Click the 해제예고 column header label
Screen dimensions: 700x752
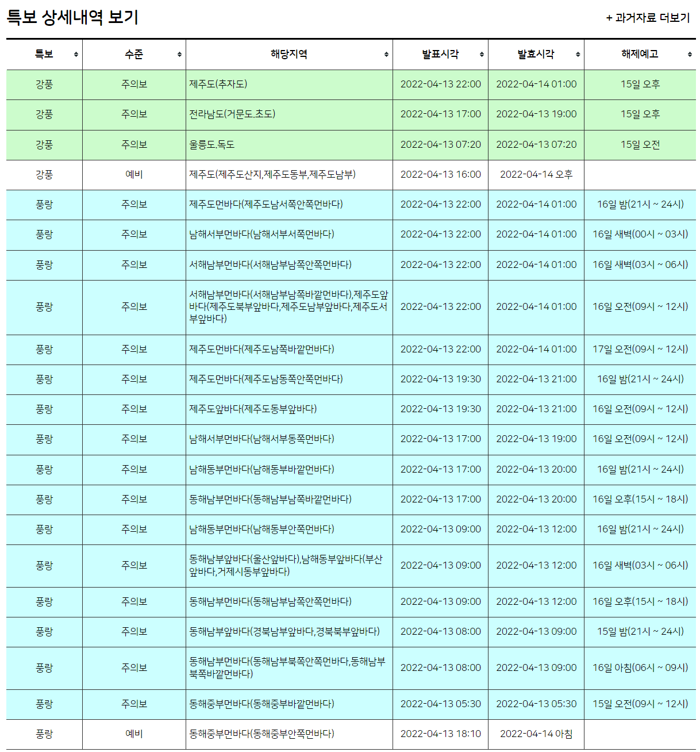pos(640,54)
